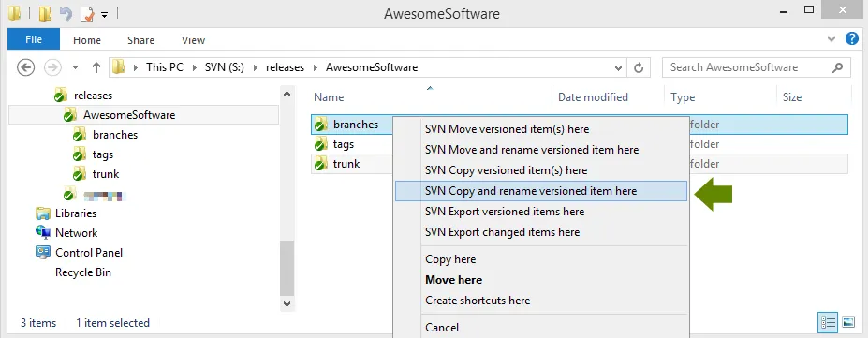
Task: Open Control Panel in navigation pane
Action: pyautogui.click(x=89, y=252)
